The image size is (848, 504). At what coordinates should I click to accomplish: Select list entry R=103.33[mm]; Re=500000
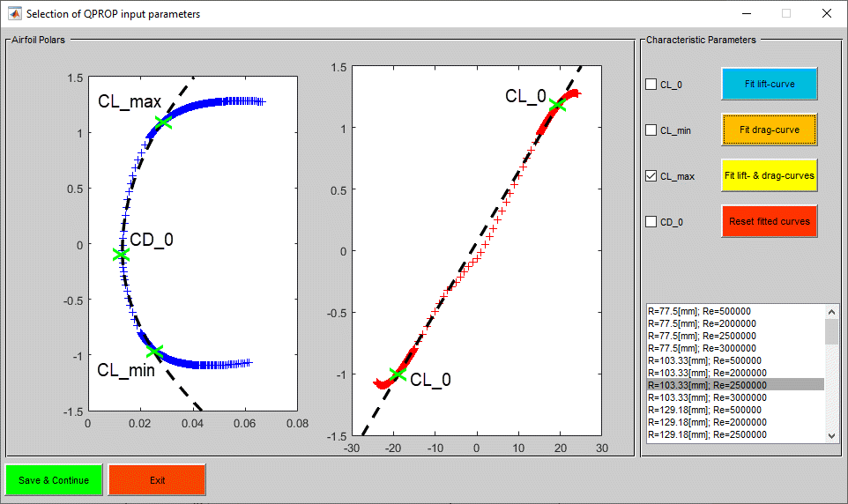(735, 360)
